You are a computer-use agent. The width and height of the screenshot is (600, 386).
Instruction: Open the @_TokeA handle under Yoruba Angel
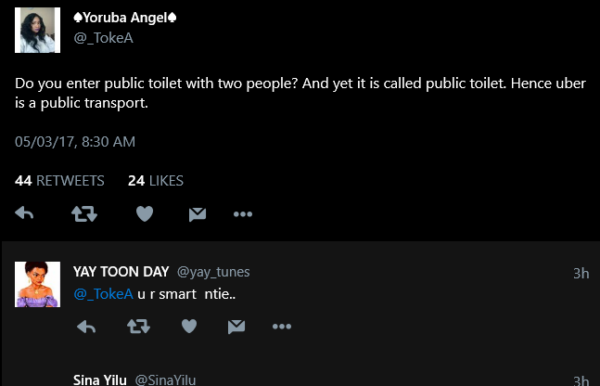[103, 38]
